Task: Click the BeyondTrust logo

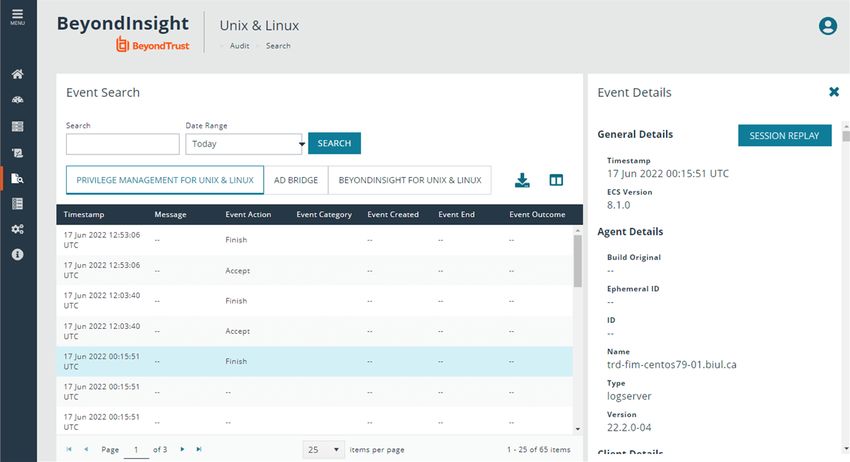Action: (153, 45)
